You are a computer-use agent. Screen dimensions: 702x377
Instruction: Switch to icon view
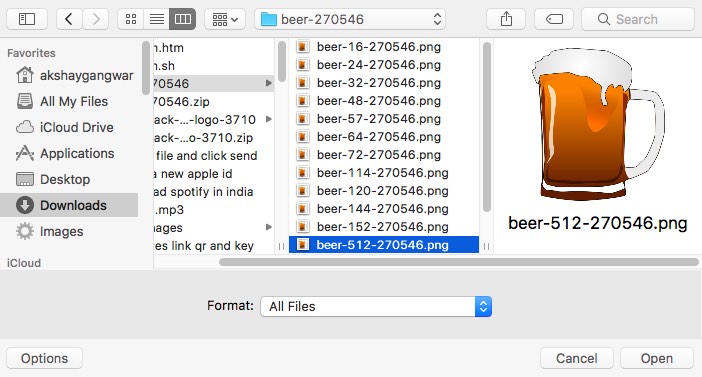(x=131, y=19)
